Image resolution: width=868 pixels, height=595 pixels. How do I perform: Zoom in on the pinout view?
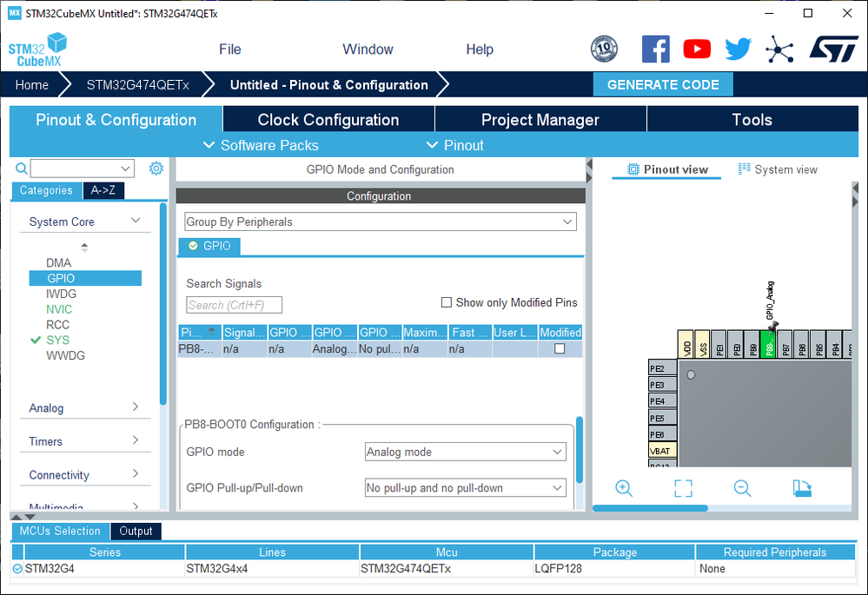click(624, 488)
